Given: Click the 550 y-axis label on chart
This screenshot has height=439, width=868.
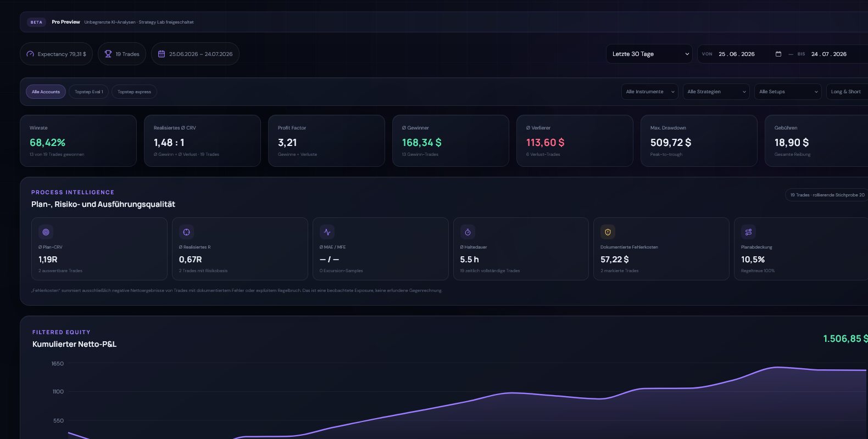Looking at the screenshot, I should tap(59, 421).
